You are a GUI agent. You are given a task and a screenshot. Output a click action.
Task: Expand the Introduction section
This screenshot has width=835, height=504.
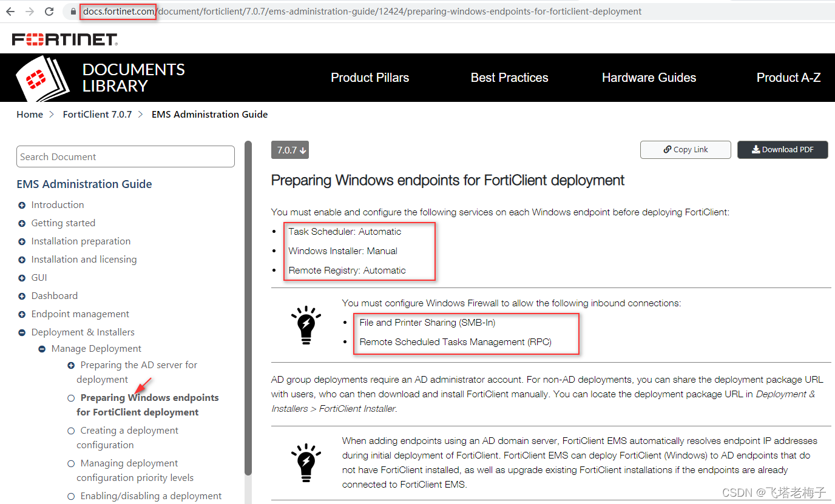22,205
